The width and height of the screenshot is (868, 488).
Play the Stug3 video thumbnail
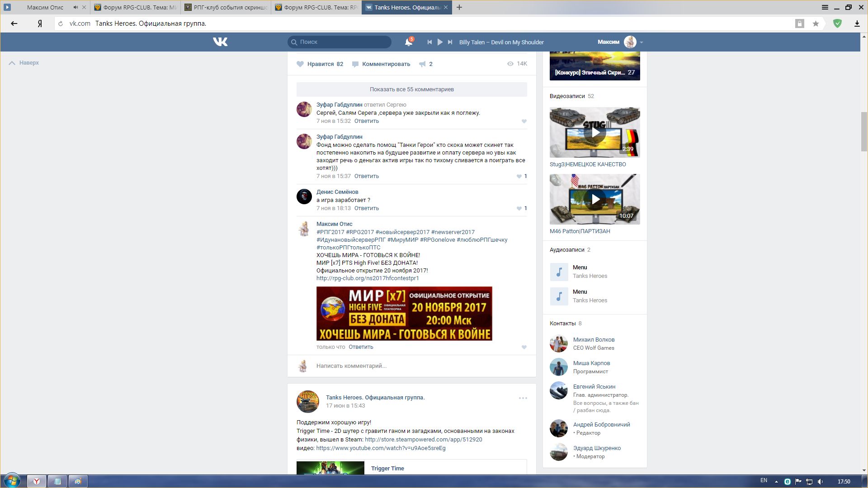pos(595,132)
